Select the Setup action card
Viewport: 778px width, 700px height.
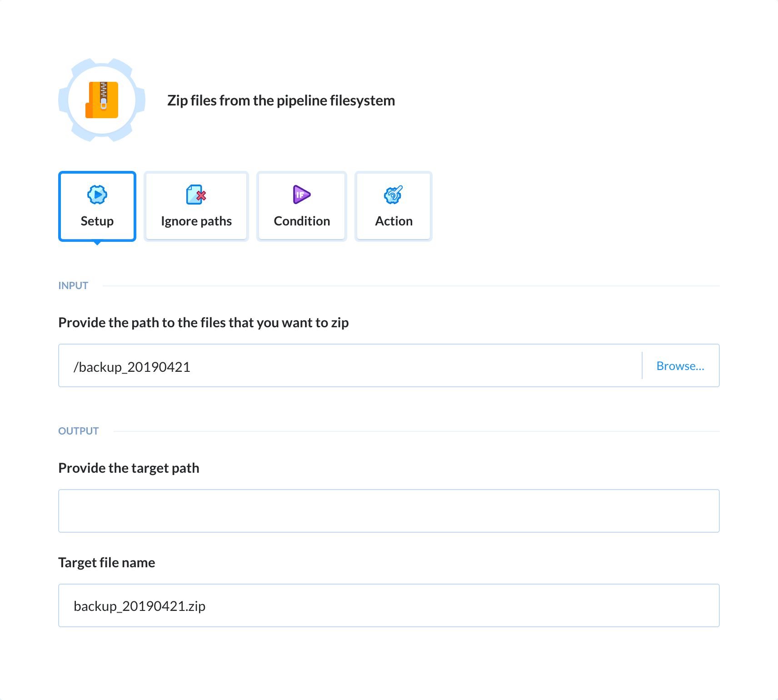click(x=97, y=206)
